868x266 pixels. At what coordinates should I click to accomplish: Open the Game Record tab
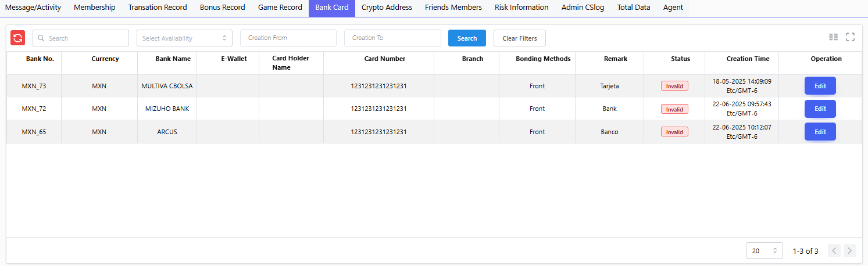pyautogui.click(x=280, y=8)
